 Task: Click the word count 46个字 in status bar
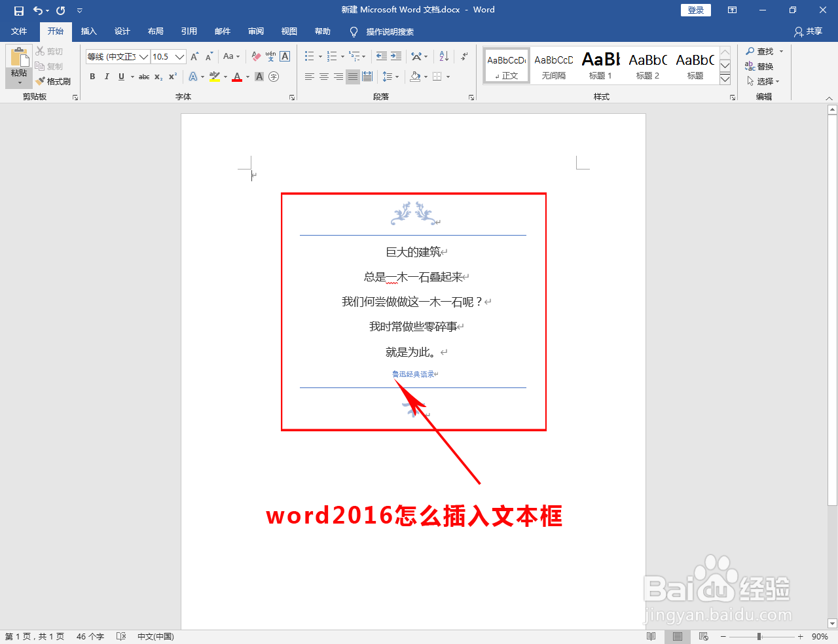tap(90, 636)
